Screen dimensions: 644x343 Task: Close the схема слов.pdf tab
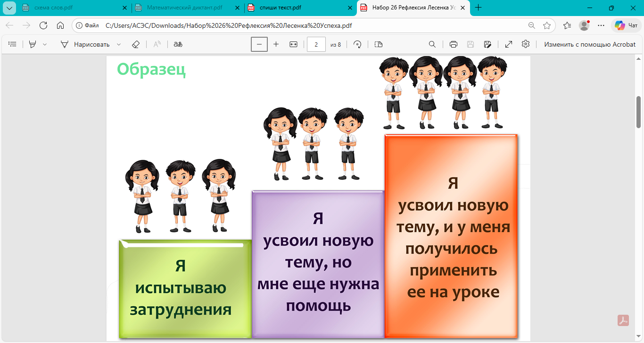click(124, 8)
